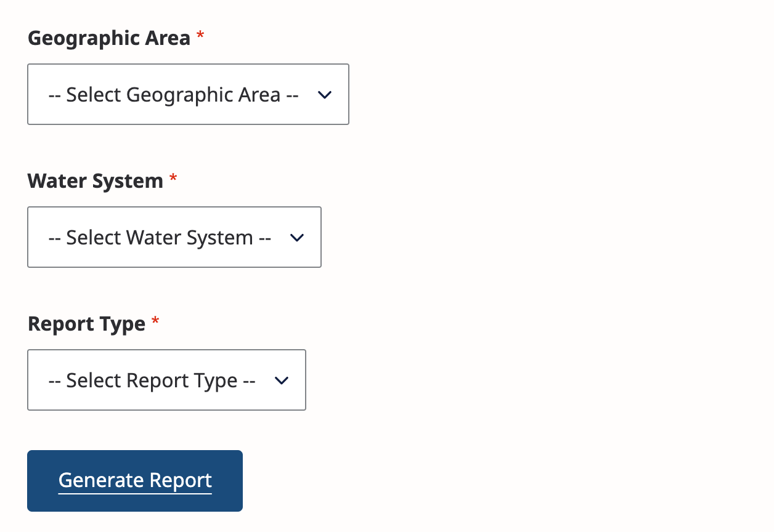This screenshot has height=532, width=774.
Task: Click the underlined Generate Report text
Action: [x=135, y=480]
